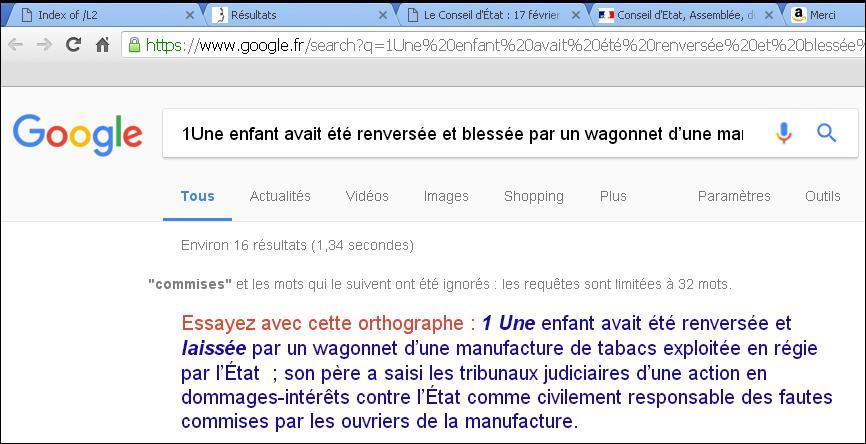The image size is (866, 444).
Task: Close the Index of /L2 tab
Action: coord(191,15)
